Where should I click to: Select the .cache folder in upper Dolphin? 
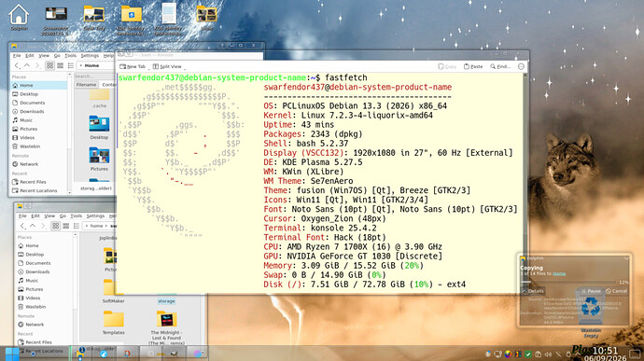99,99
